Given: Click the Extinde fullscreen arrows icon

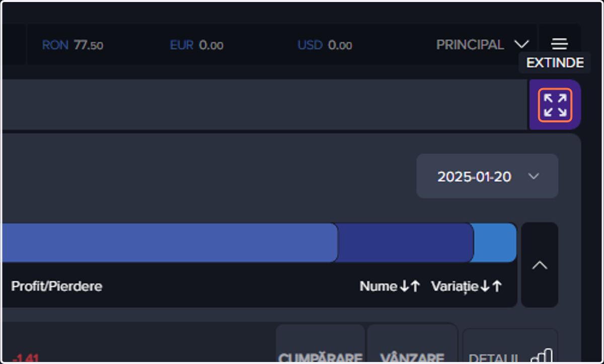Looking at the screenshot, I should [x=555, y=105].
